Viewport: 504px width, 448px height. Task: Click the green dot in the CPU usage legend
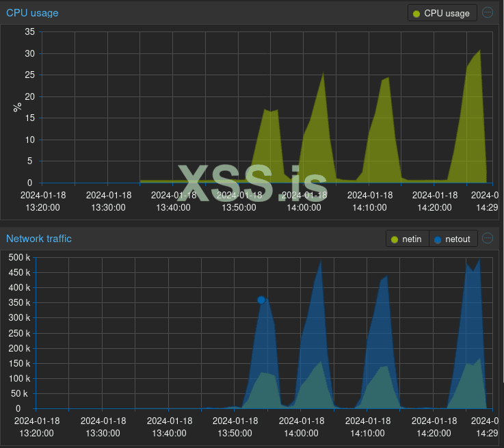tap(416, 14)
